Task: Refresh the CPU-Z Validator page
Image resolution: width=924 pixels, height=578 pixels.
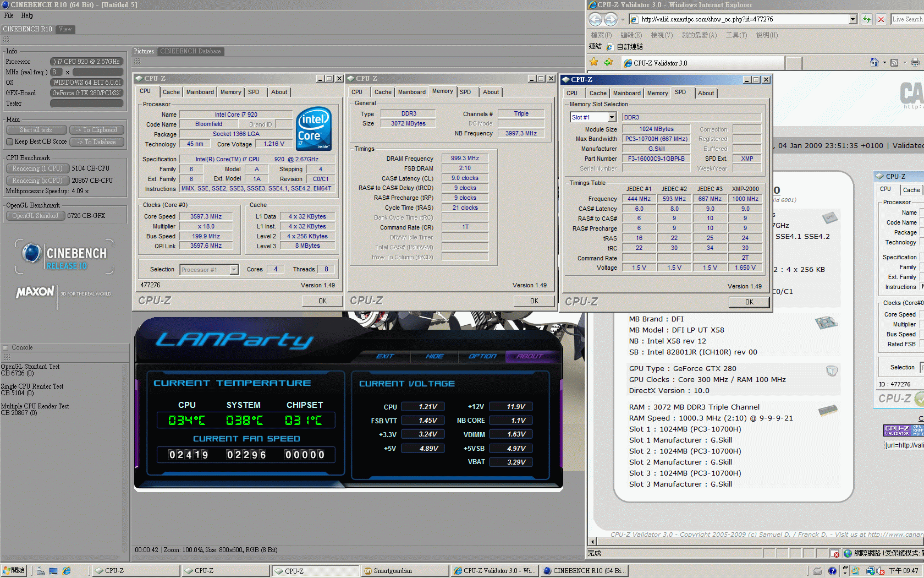Action: tap(867, 19)
